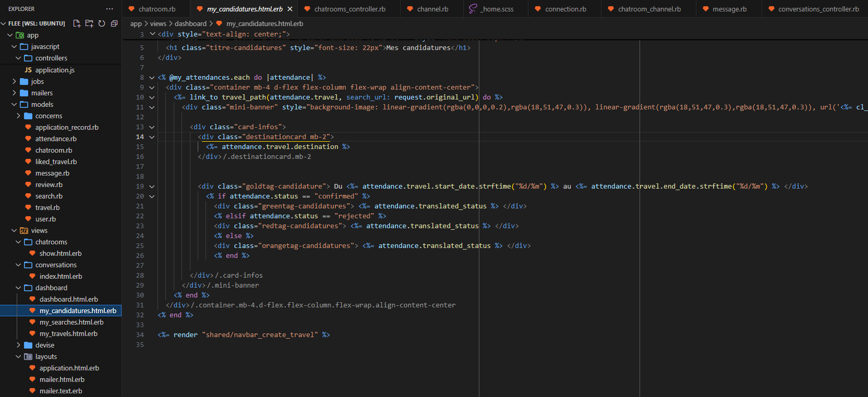Click ruby icon next to chatroom.rb file
The width and height of the screenshot is (868, 397).
click(28, 150)
